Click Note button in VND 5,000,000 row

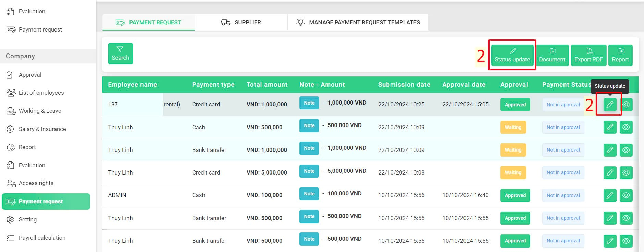tap(309, 171)
